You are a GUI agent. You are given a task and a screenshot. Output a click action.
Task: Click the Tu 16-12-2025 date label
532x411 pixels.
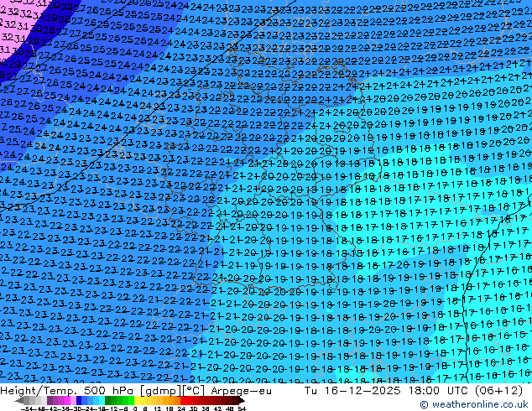pyautogui.click(x=352, y=391)
